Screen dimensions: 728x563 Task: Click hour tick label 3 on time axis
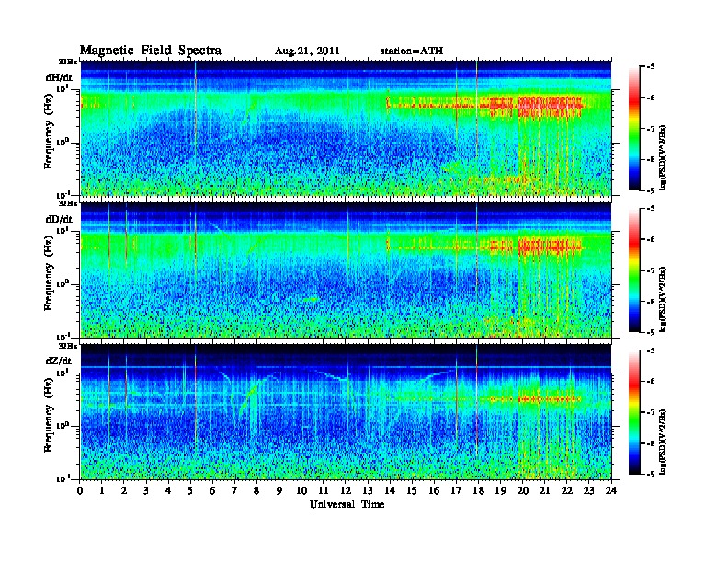click(146, 490)
